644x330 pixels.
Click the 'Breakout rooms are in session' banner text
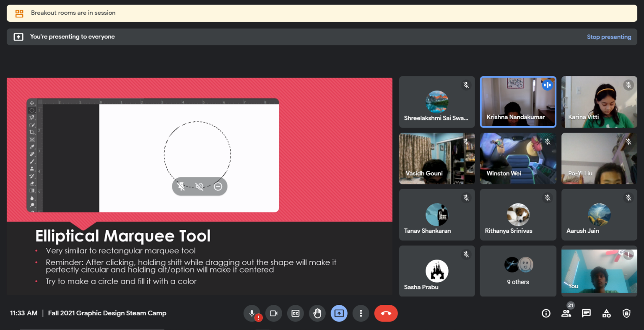[73, 13]
